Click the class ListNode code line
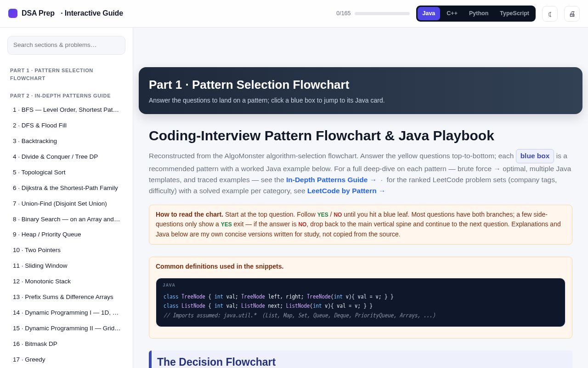588x368 pixels. point(268,306)
